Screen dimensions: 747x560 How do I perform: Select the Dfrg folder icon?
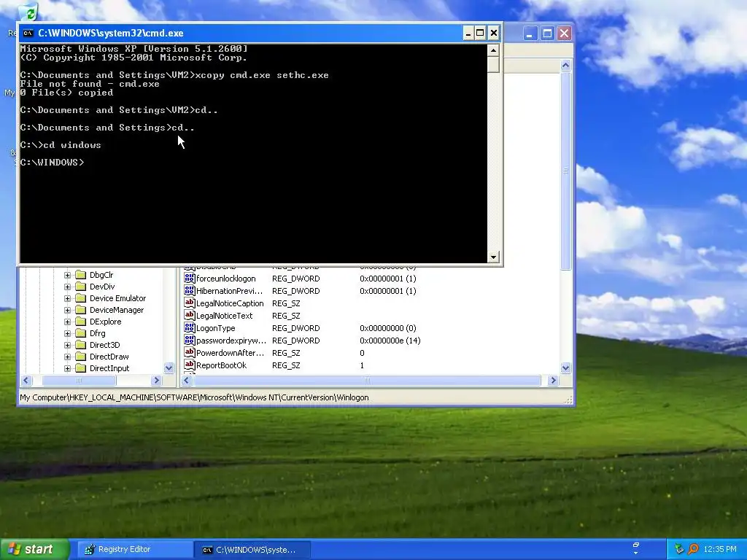pyautogui.click(x=80, y=332)
